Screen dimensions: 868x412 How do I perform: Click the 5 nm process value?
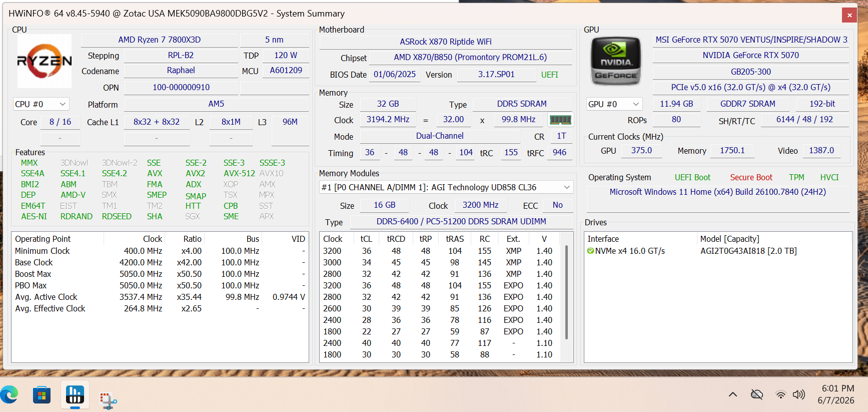coord(274,40)
